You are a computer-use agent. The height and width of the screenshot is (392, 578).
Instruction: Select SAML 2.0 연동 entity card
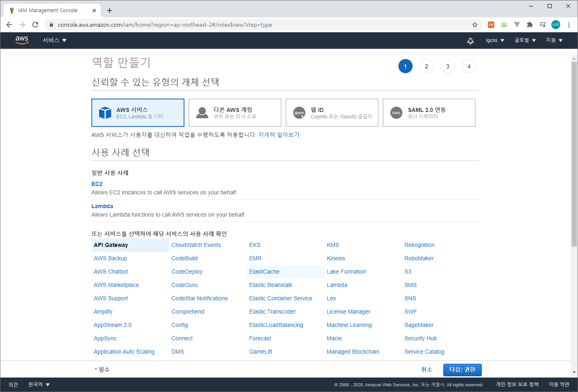click(429, 113)
